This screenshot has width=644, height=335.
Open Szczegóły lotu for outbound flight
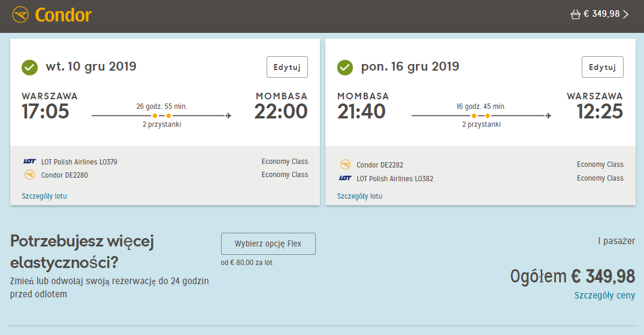click(x=44, y=196)
